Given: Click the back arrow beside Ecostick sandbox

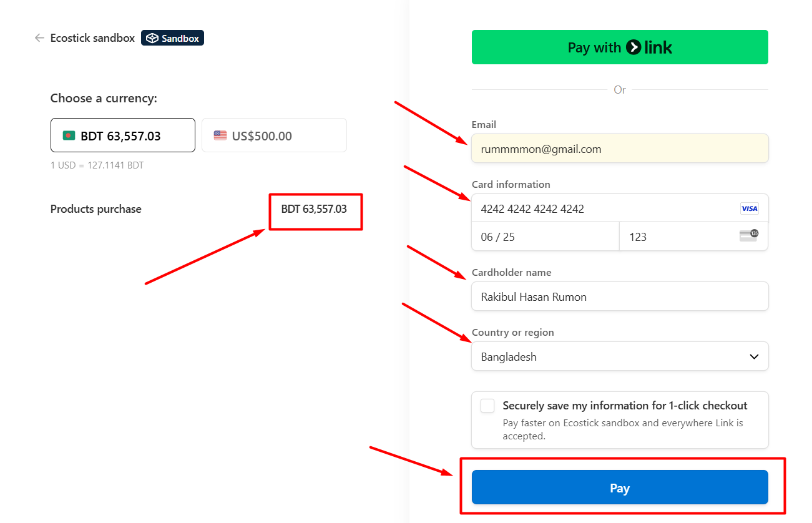Looking at the screenshot, I should (39, 38).
